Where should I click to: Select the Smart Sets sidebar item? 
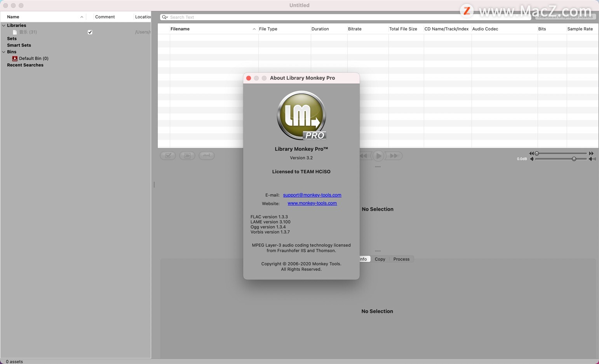19,45
